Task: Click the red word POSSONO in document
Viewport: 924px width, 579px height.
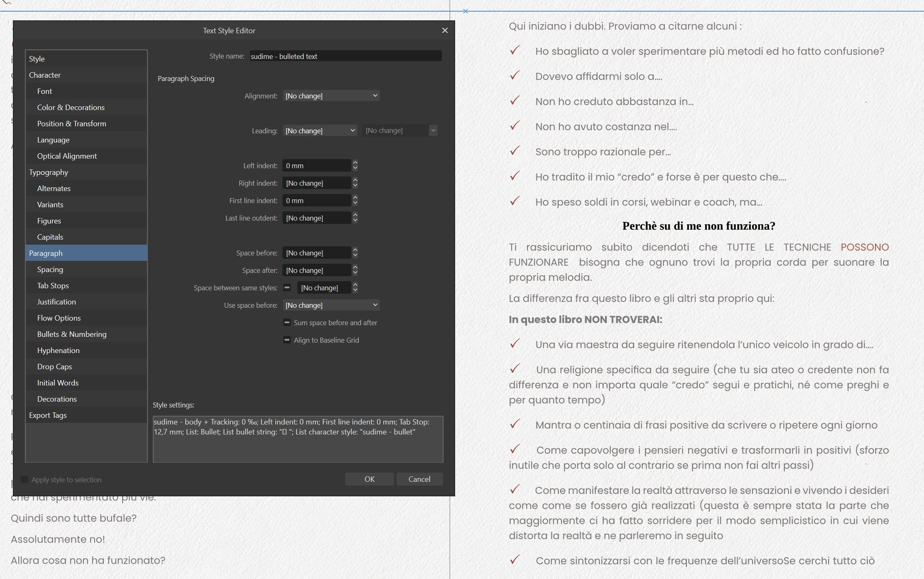Action: [x=865, y=247]
